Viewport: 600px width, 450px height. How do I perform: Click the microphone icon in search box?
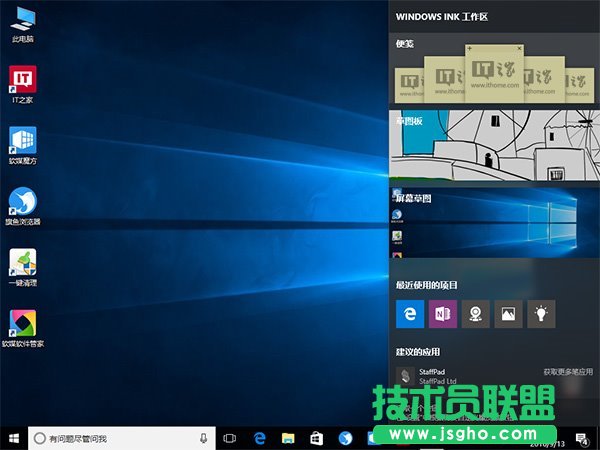click(204, 438)
